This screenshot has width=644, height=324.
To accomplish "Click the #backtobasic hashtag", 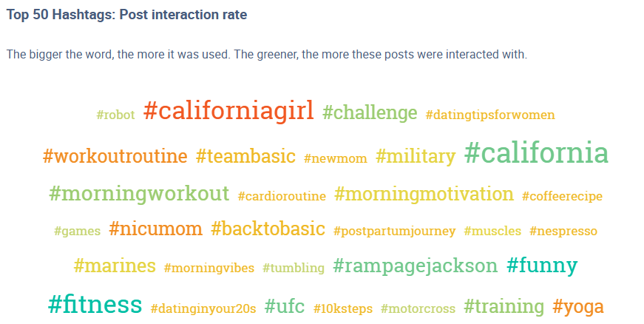I will pyautogui.click(x=268, y=229).
